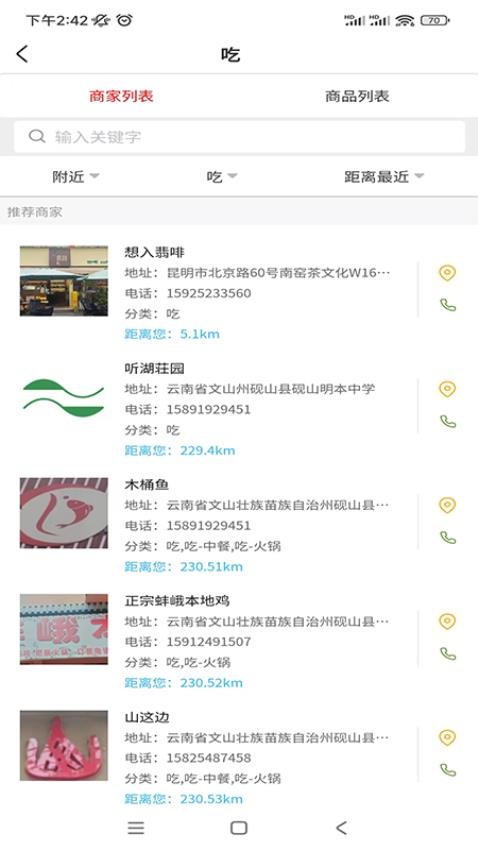478x850 pixels.
Task: Call the 山这边 merchant
Action: pyautogui.click(x=448, y=770)
